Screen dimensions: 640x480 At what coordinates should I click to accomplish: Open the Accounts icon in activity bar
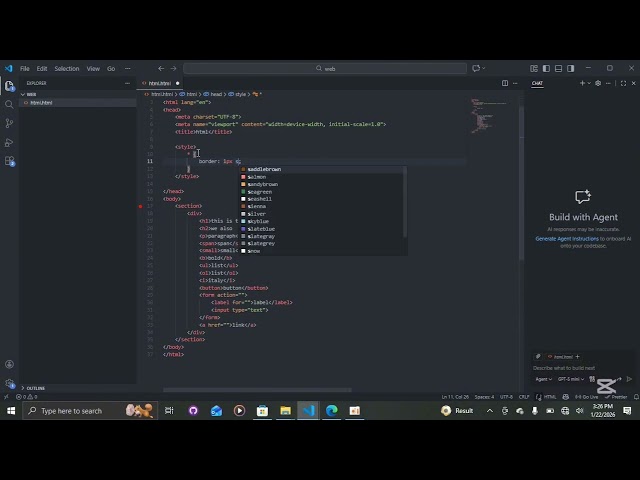point(9,364)
